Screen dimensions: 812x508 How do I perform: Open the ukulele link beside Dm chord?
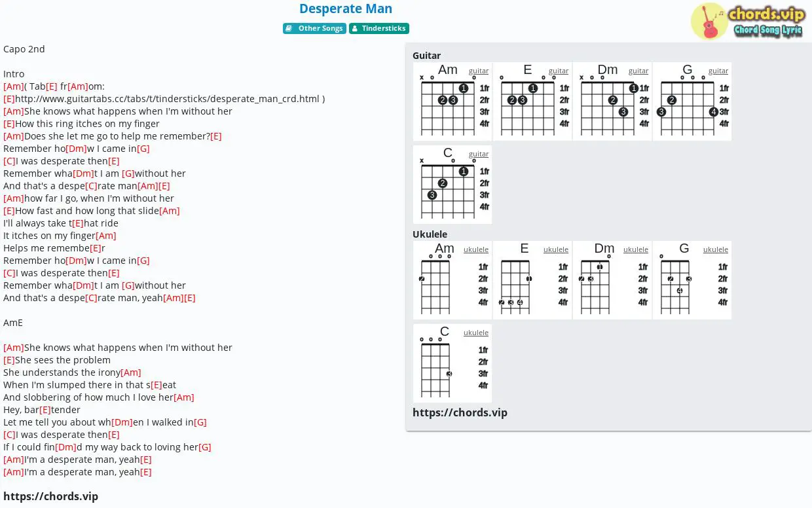(x=636, y=249)
